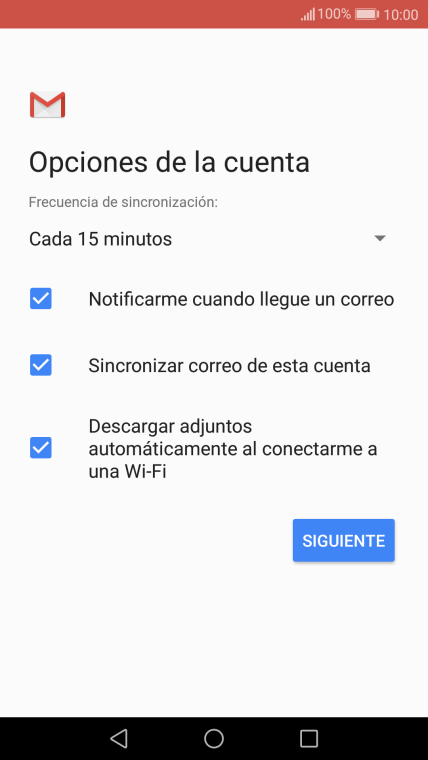Tap the red status bar background
428x760 pixels.
[145, 14]
